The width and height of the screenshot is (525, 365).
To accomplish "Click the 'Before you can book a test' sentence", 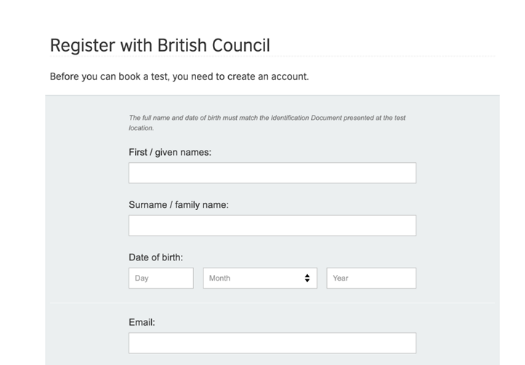I will 179,77.
